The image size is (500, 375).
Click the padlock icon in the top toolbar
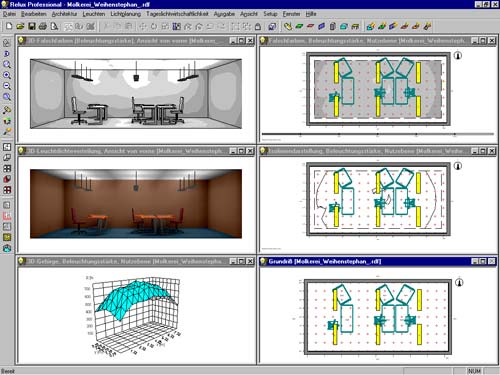[258, 26]
